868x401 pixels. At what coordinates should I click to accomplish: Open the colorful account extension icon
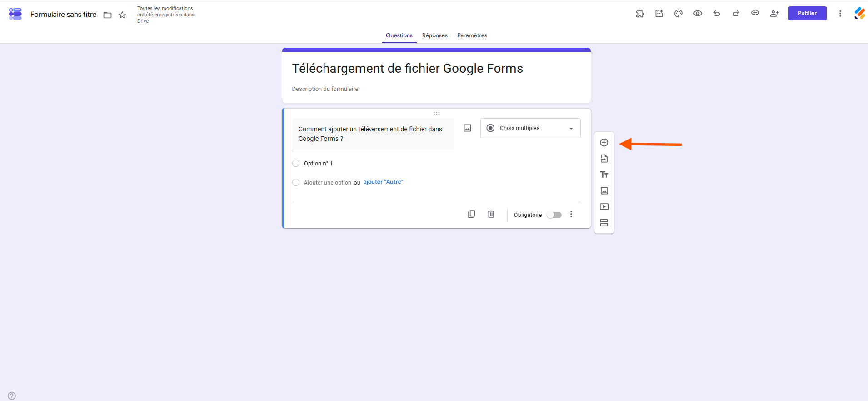pos(859,14)
